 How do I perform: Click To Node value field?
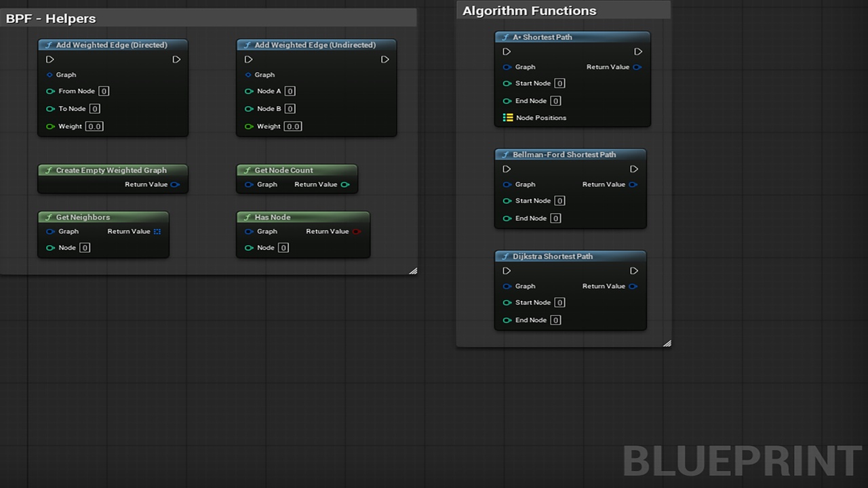(94, 108)
